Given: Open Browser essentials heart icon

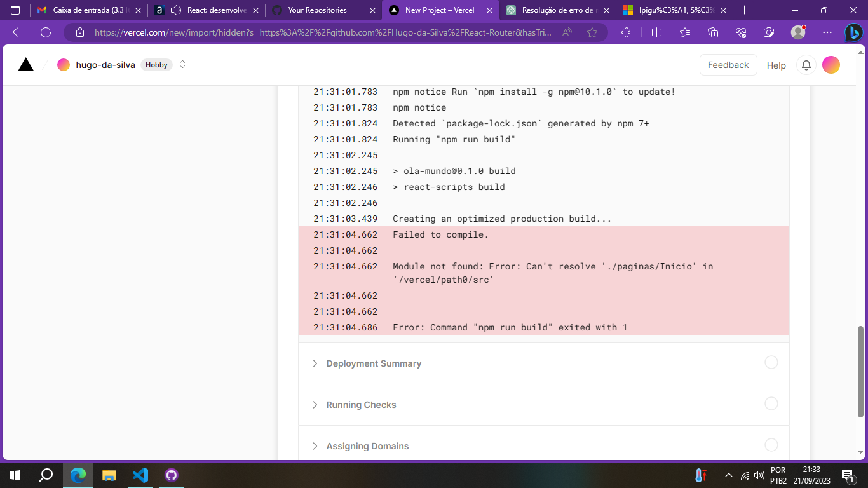Looking at the screenshot, I should click(x=741, y=32).
